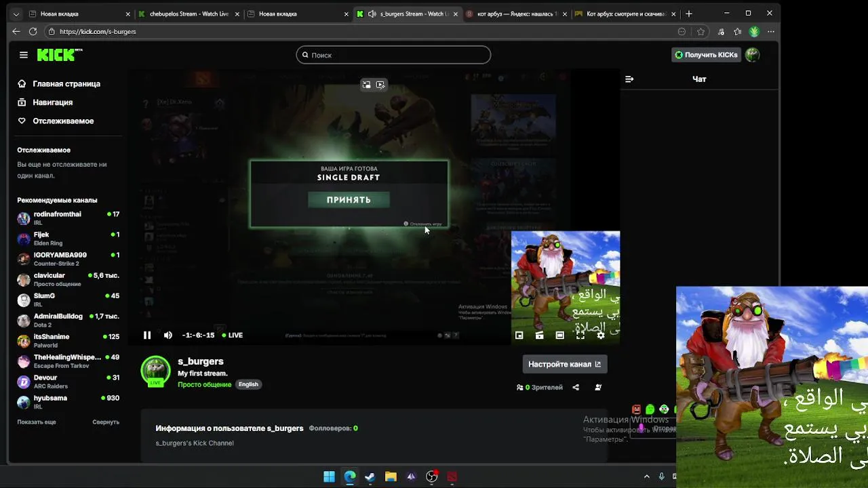Open recommended channel rodinafromthai
Image resolution: width=868 pixels, height=488 pixels.
(68, 218)
